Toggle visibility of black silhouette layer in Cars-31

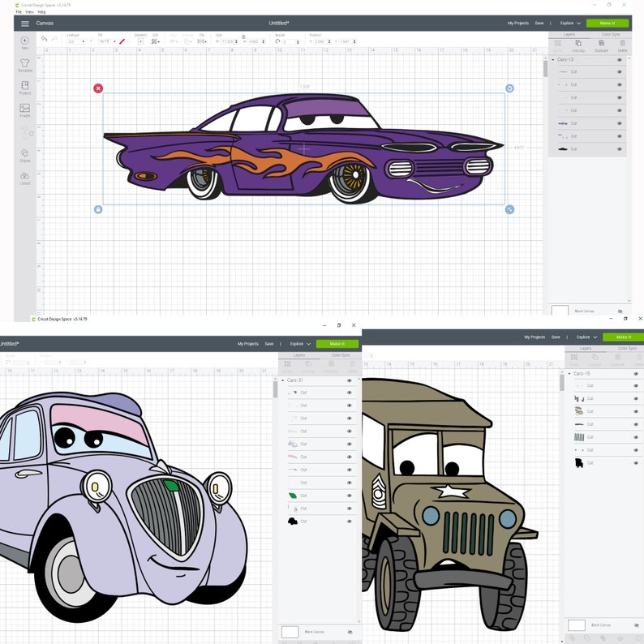[x=350, y=522]
